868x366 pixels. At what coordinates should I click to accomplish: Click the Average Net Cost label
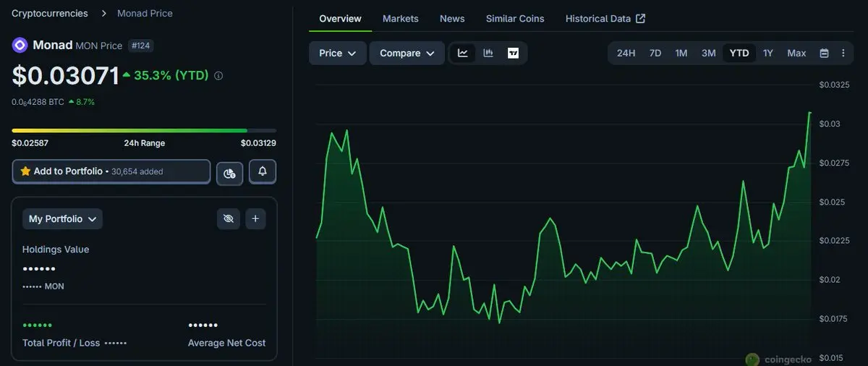(x=226, y=343)
